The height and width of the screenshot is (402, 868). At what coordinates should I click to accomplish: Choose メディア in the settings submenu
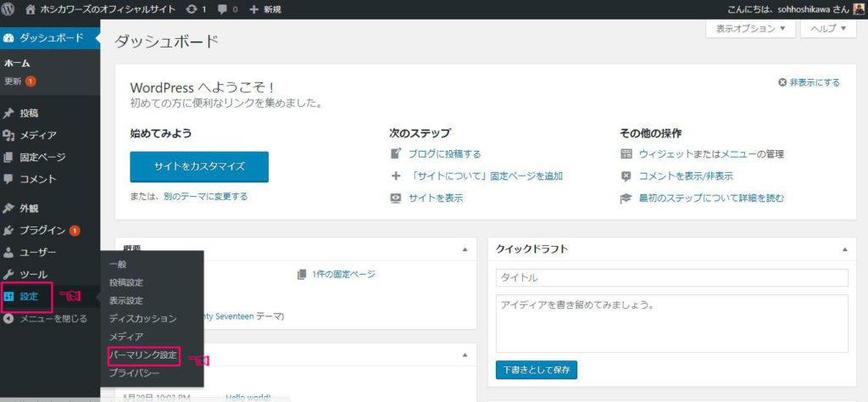tap(126, 337)
